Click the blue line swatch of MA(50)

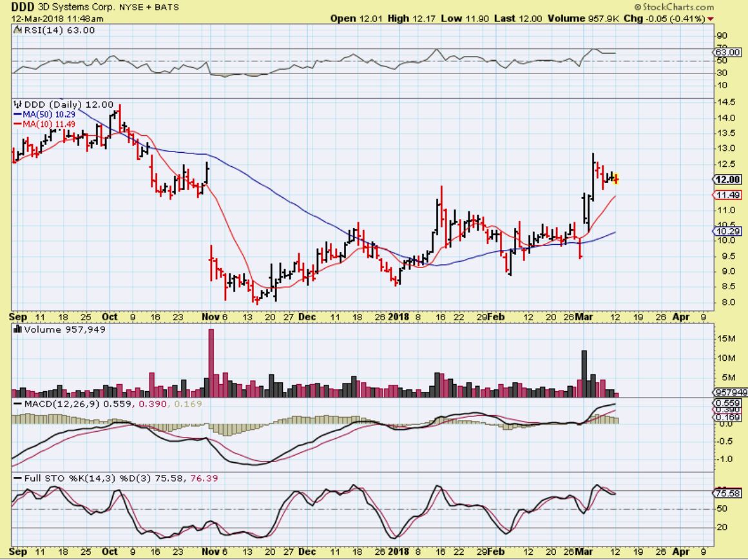click(x=17, y=115)
